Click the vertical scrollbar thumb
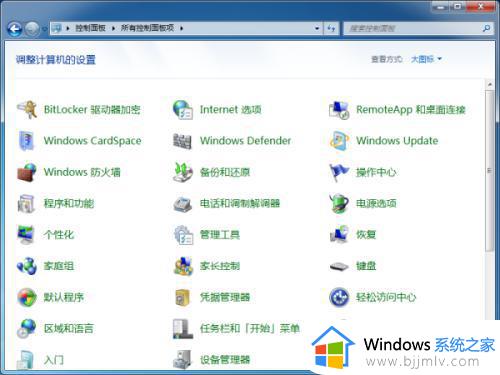Screen dimensions: 500x375 pyautogui.click(x=489, y=171)
